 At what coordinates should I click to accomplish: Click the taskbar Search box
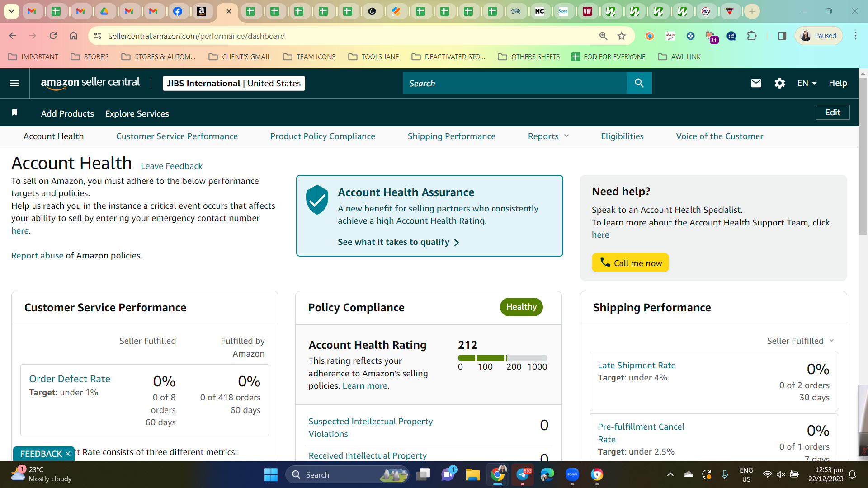click(347, 474)
